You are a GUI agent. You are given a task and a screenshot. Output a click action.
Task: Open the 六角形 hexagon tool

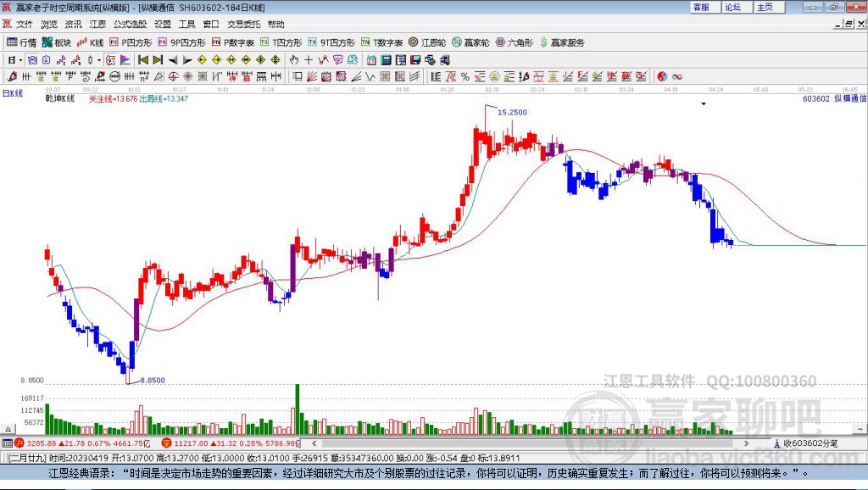click(x=515, y=42)
